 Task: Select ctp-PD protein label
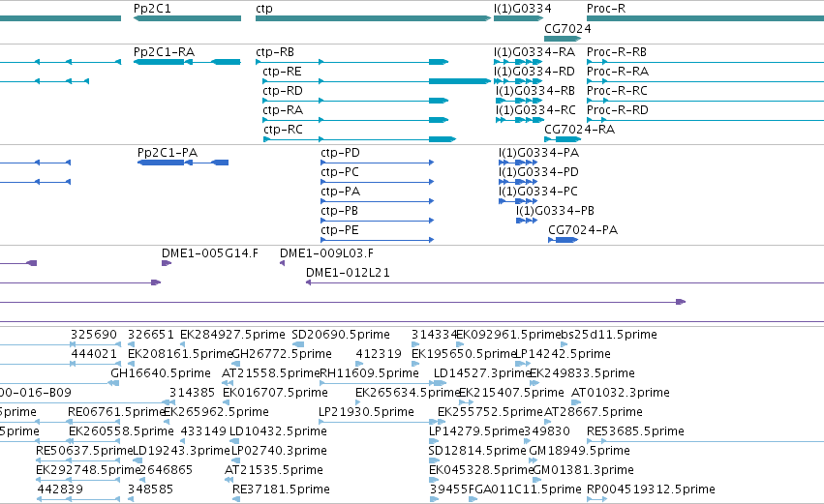coord(340,153)
